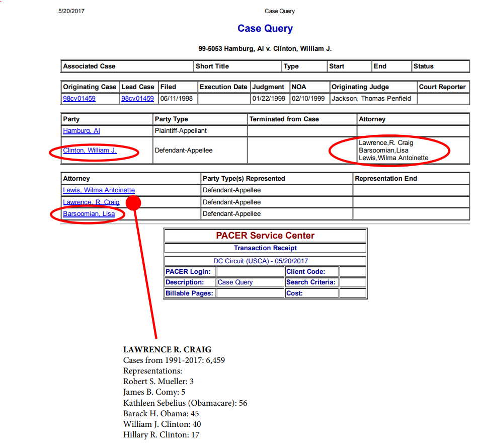Click the Originating Judge column header
479x448 pixels.
point(360,87)
